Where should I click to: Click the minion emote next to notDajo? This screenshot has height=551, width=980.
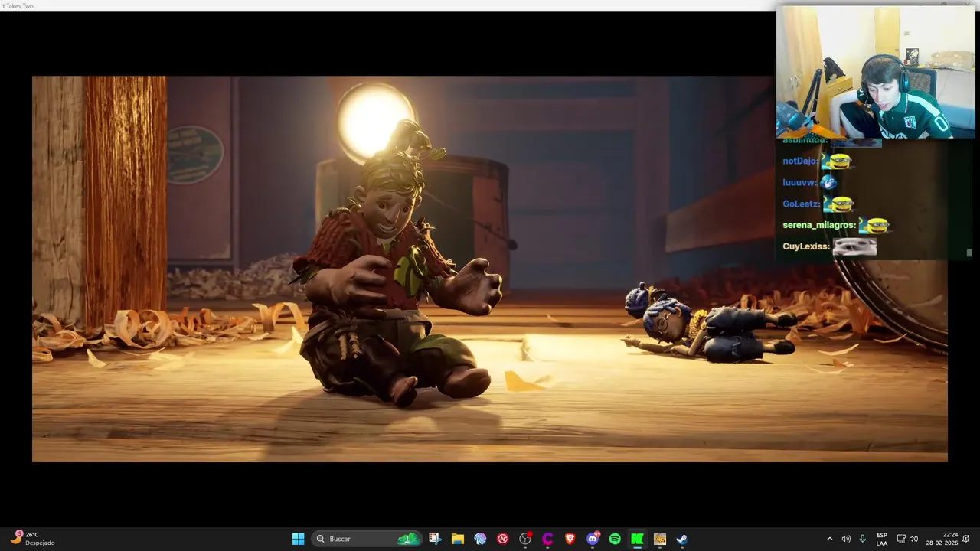coord(838,161)
